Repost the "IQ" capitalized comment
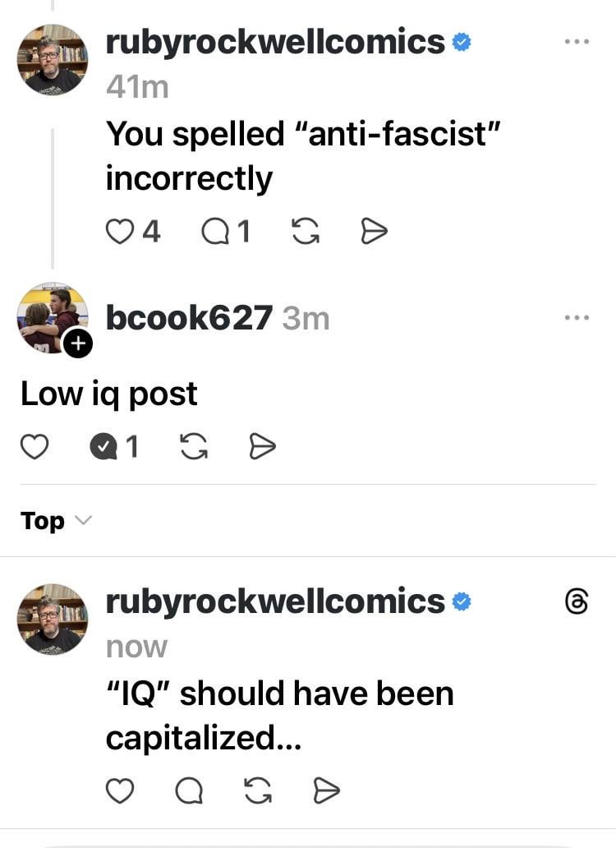The width and height of the screenshot is (616, 848). [258, 790]
